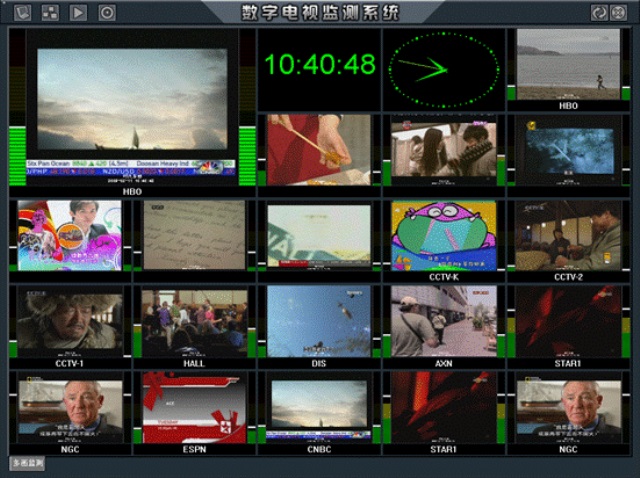Click the CCTV-K channel label
Image resolution: width=640 pixels, height=478 pixels.
(x=444, y=277)
